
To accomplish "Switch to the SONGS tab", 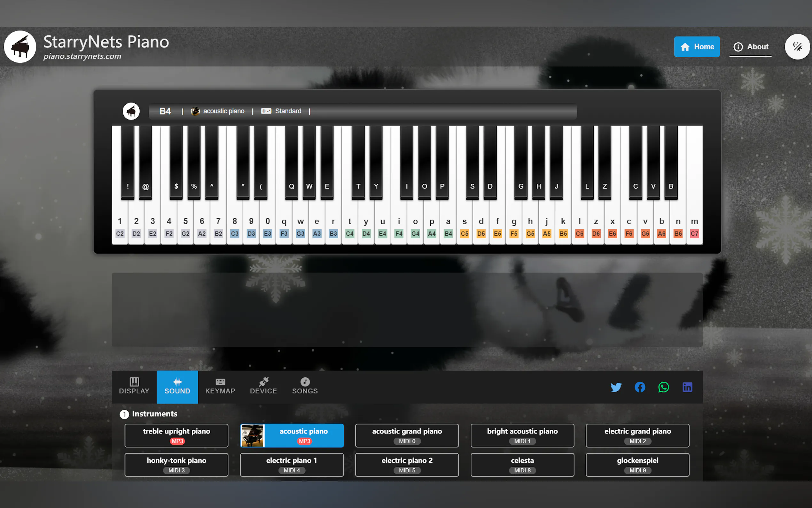I will 304,386.
